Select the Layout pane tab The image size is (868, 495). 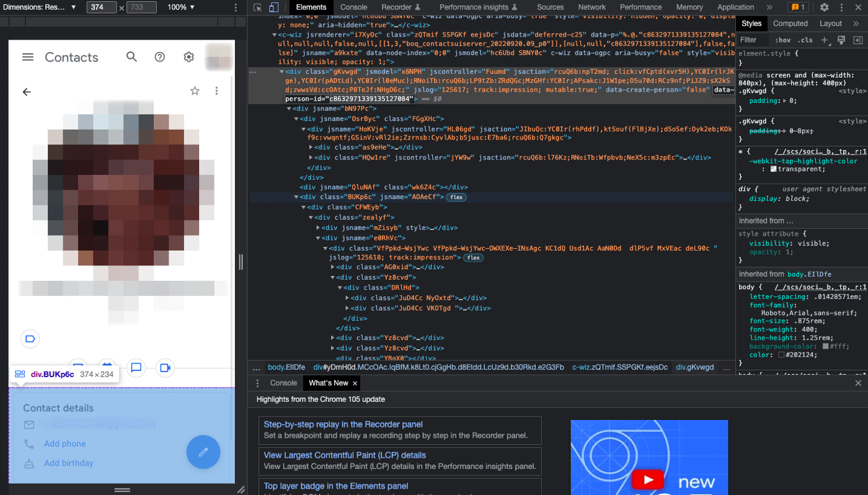831,24
